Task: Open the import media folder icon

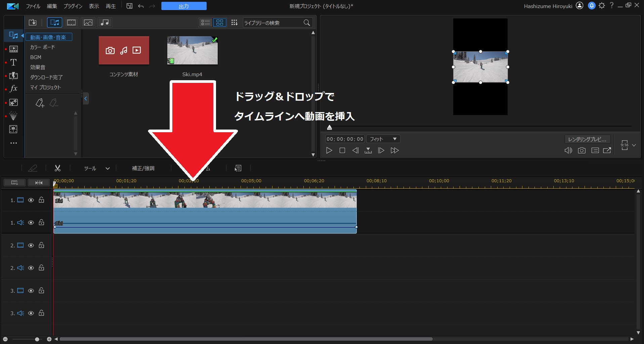Action: (x=33, y=22)
